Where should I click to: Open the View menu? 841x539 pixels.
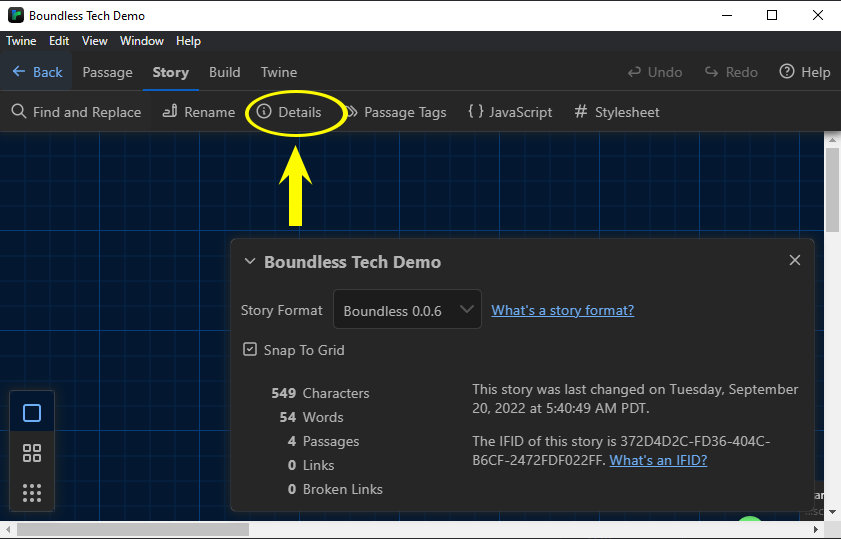coord(94,41)
